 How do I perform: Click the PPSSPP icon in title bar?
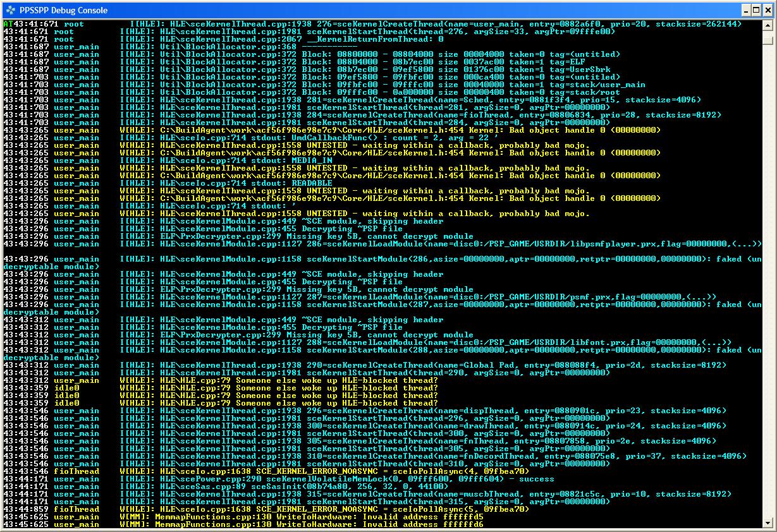click(9, 10)
